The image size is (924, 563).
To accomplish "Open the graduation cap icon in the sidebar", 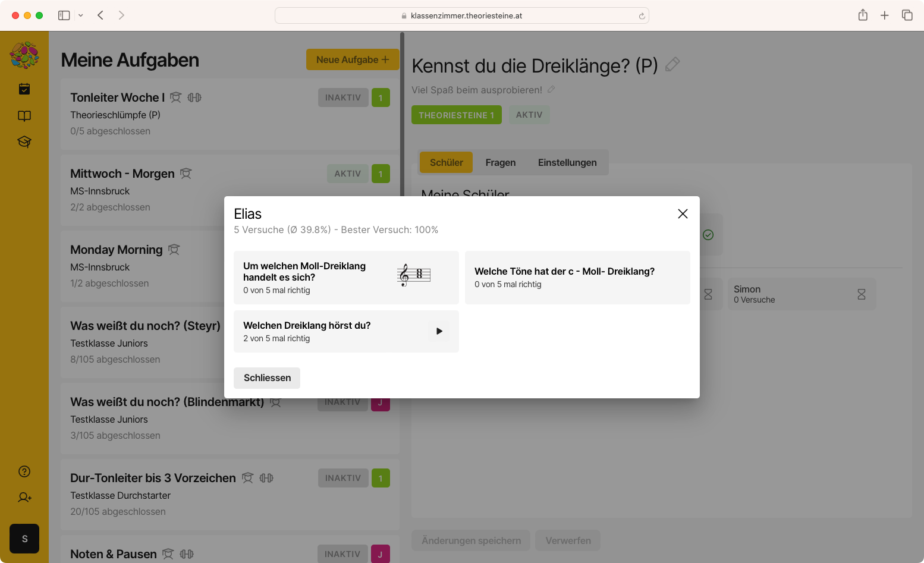I will coord(24,141).
